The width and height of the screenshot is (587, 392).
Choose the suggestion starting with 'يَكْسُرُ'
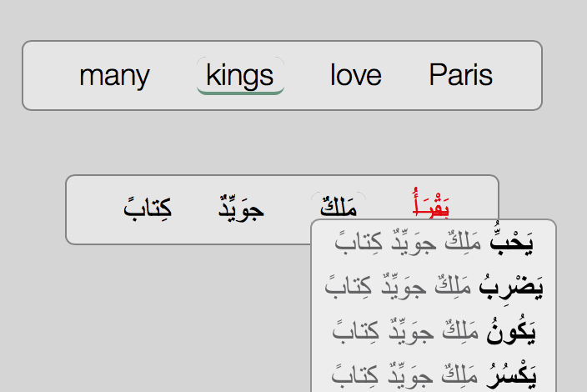(434, 374)
